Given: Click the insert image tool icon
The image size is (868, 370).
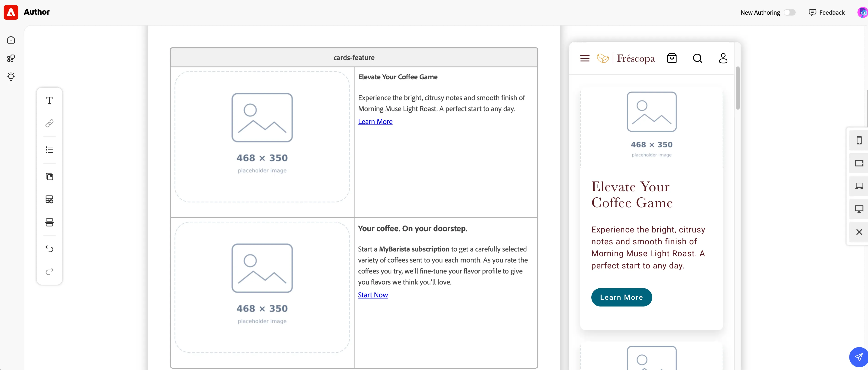Looking at the screenshot, I should tap(49, 176).
